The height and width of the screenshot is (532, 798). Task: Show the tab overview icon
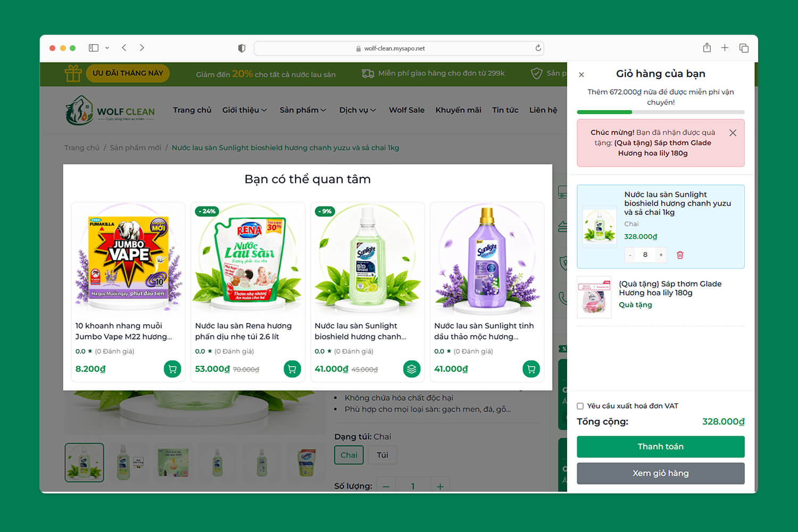pyautogui.click(x=744, y=48)
